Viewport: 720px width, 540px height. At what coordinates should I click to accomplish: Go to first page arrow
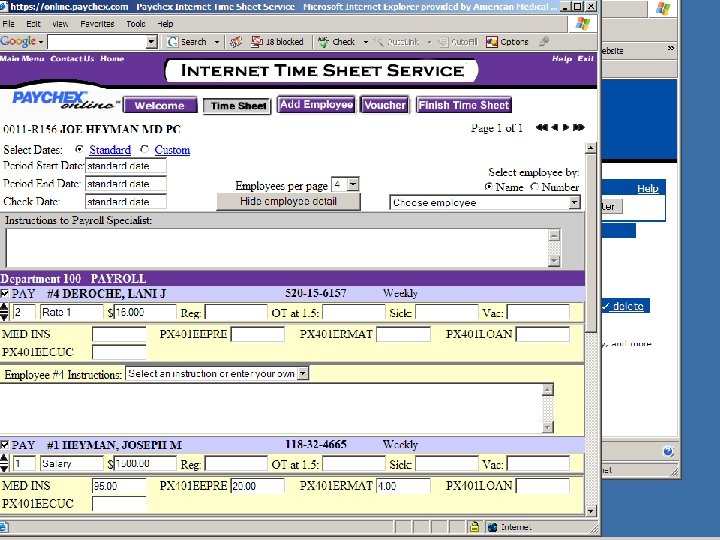[x=541, y=127]
